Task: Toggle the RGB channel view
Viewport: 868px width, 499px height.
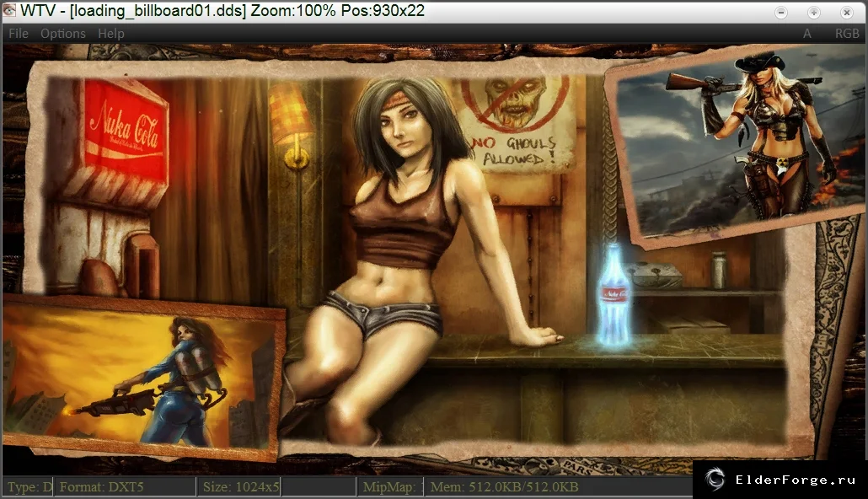Action: point(847,34)
